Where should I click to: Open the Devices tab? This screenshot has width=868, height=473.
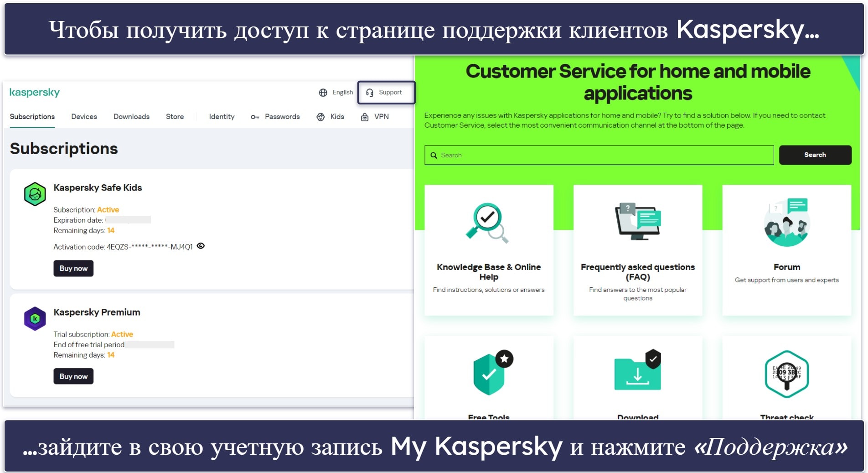point(84,117)
